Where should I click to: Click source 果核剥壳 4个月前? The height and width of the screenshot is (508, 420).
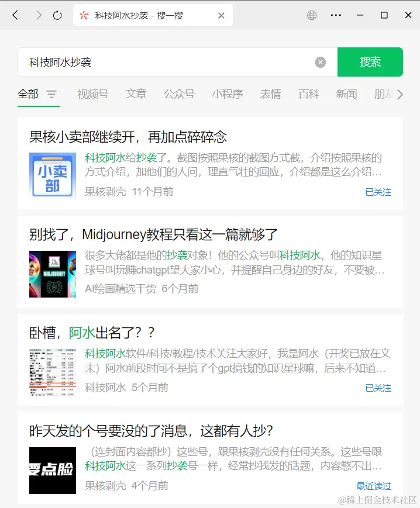[x=126, y=486]
